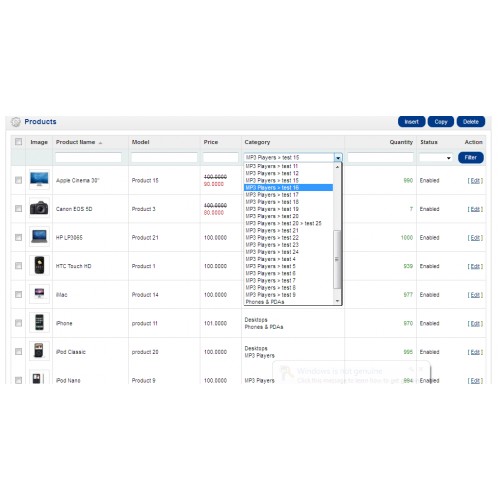The width and height of the screenshot is (500, 500).
Task: Focus the Product Name filter field
Action: point(88,158)
